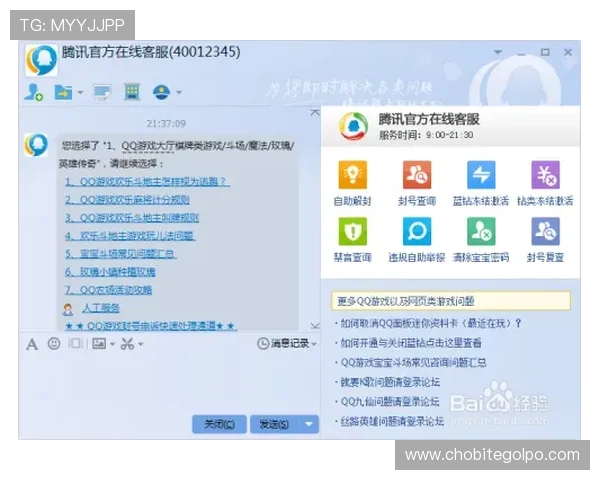
Task: Click the chat scroll down arrow
Action: (x=315, y=326)
